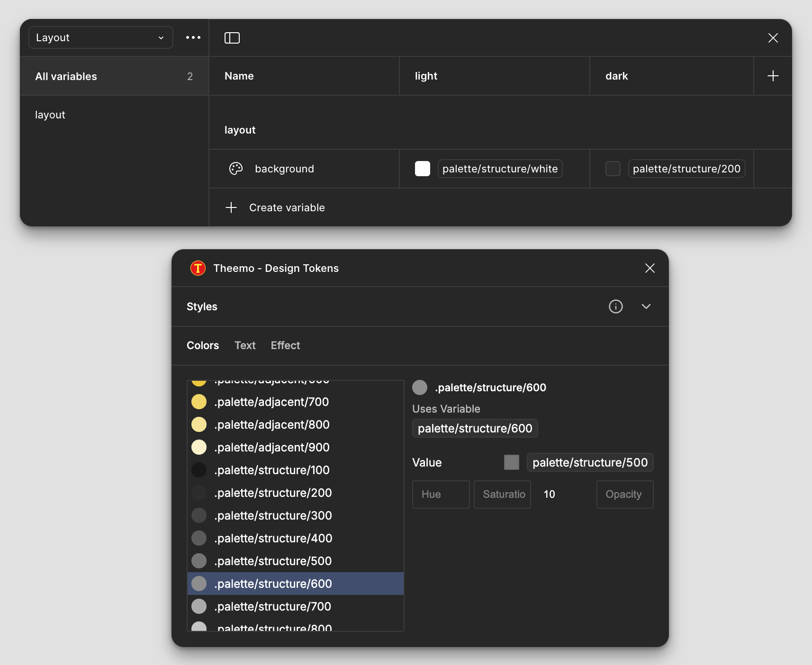Open the Layout collection dropdown
The height and width of the screenshot is (665, 812).
tap(100, 37)
